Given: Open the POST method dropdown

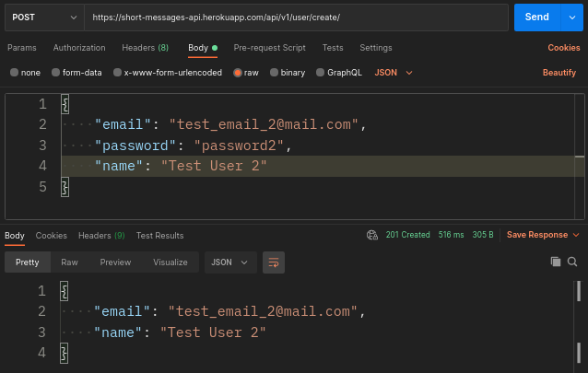Looking at the screenshot, I should [x=44, y=17].
